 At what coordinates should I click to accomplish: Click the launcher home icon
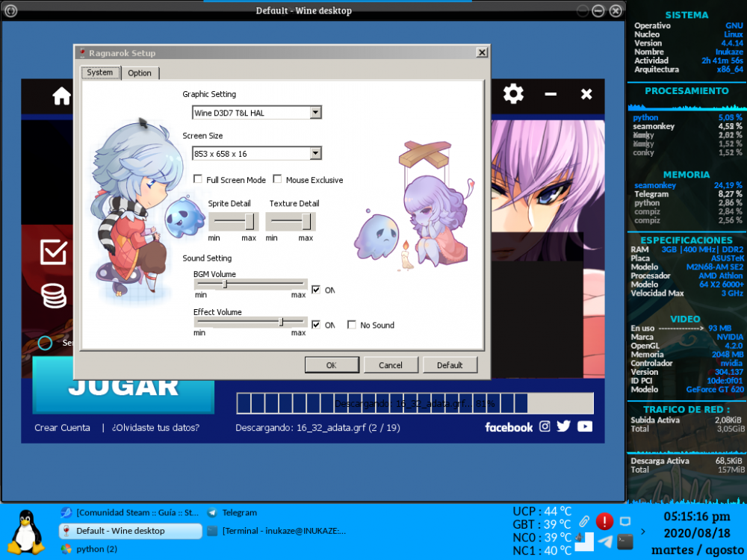tap(61, 96)
